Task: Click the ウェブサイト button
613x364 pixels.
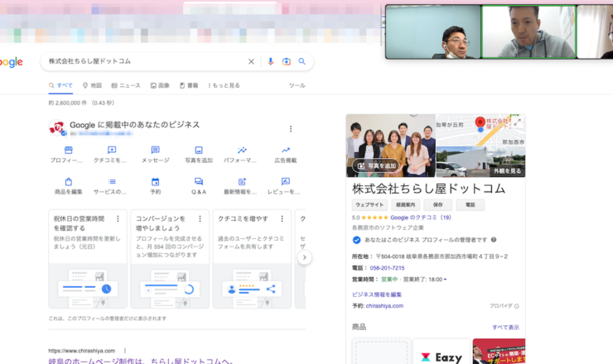Action: point(369,204)
